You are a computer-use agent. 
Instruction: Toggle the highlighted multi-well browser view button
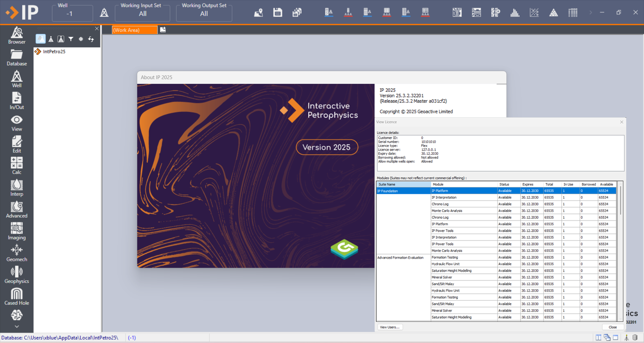(x=41, y=39)
